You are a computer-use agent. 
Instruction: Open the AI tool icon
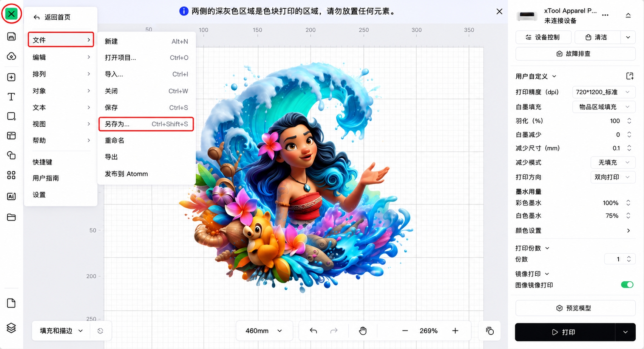tap(11, 196)
